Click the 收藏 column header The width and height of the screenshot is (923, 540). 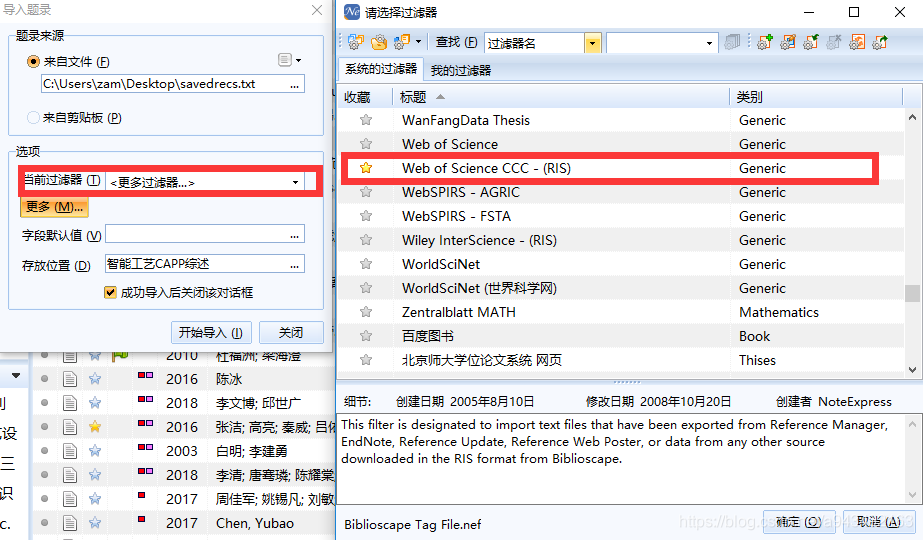coord(364,97)
